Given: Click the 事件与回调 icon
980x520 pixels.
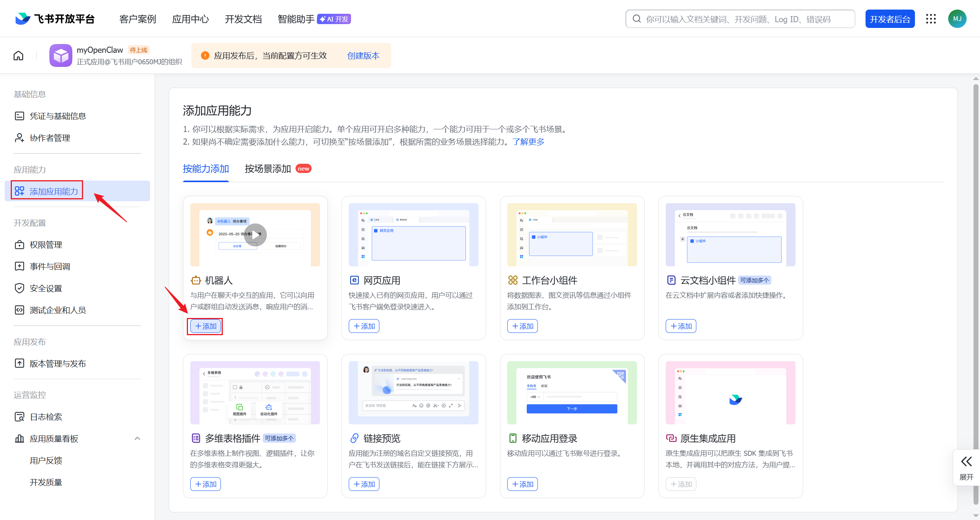Looking at the screenshot, I should click(20, 266).
